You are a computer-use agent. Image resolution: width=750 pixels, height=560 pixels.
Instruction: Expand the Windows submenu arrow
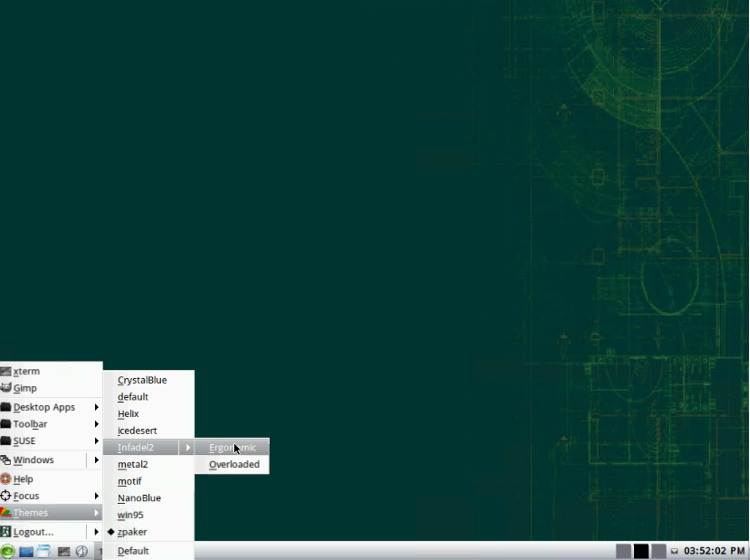click(96, 460)
